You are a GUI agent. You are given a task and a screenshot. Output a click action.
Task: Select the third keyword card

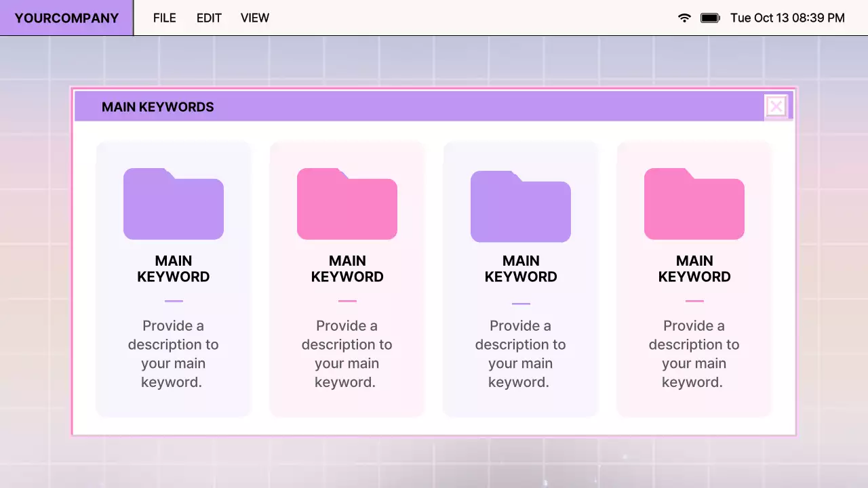click(x=520, y=278)
